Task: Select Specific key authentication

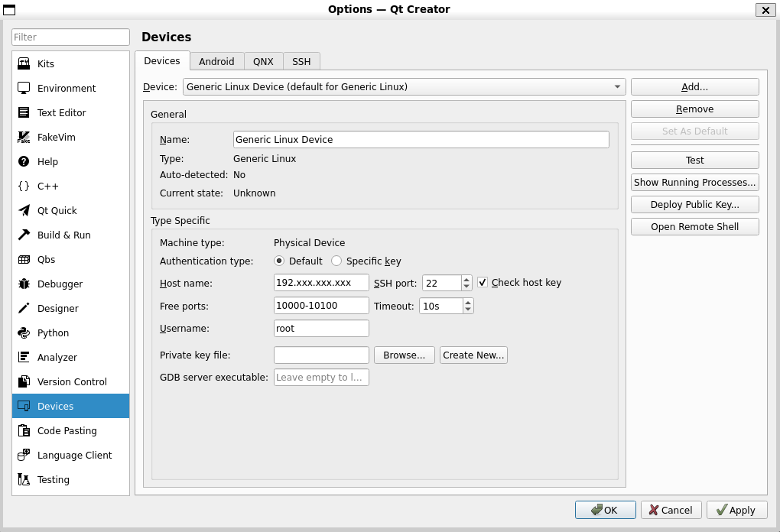Action: point(336,261)
